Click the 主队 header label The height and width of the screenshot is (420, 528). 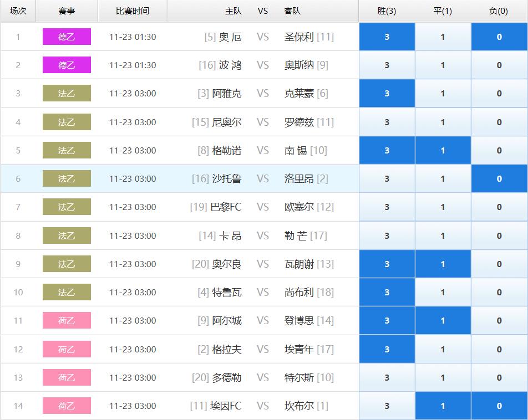point(233,11)
